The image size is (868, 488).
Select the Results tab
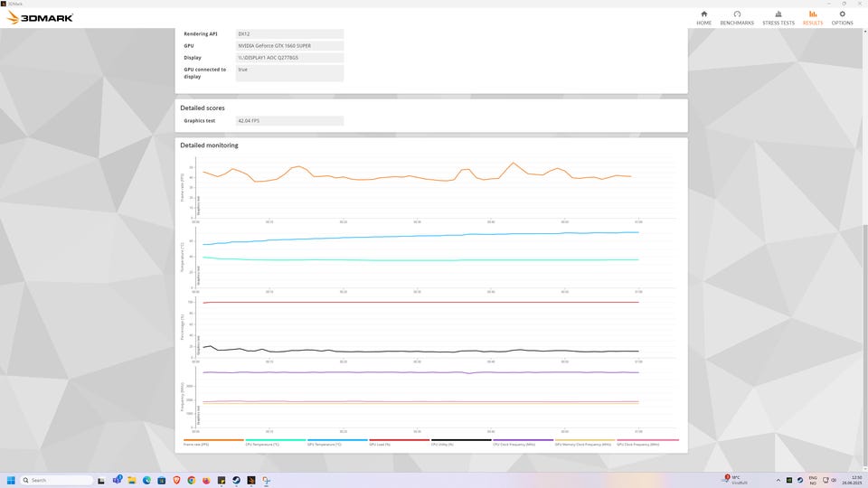pyautogui.click(x=813, y=18)
